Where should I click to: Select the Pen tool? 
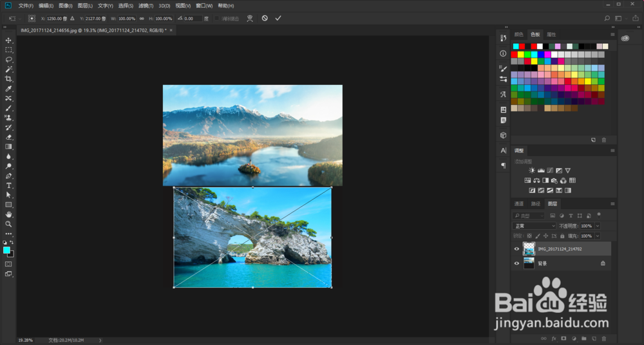[8, 176]
